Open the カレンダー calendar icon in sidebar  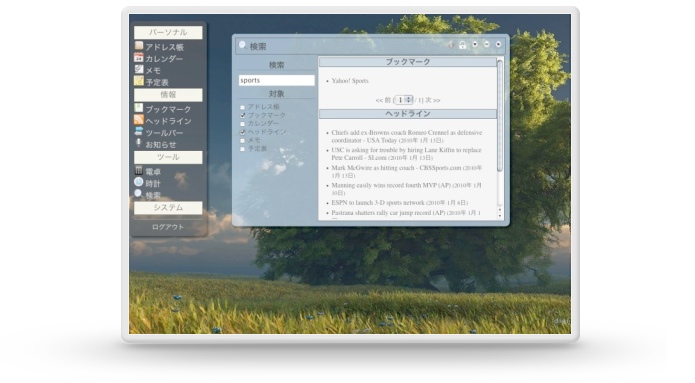(139, 58)
